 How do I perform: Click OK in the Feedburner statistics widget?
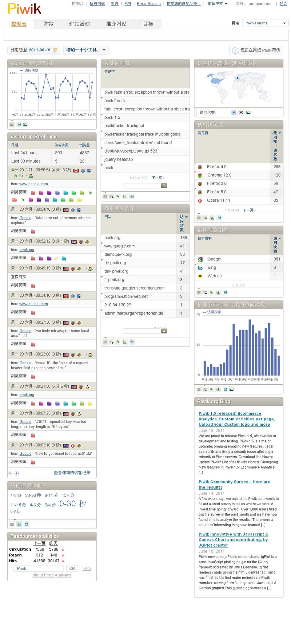click(72, 568)
